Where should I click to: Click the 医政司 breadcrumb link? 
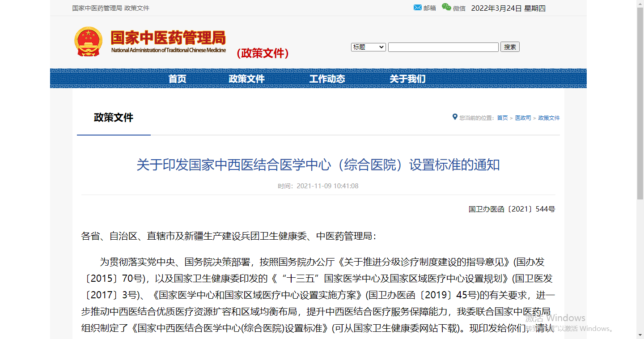[x=523, y=118]
